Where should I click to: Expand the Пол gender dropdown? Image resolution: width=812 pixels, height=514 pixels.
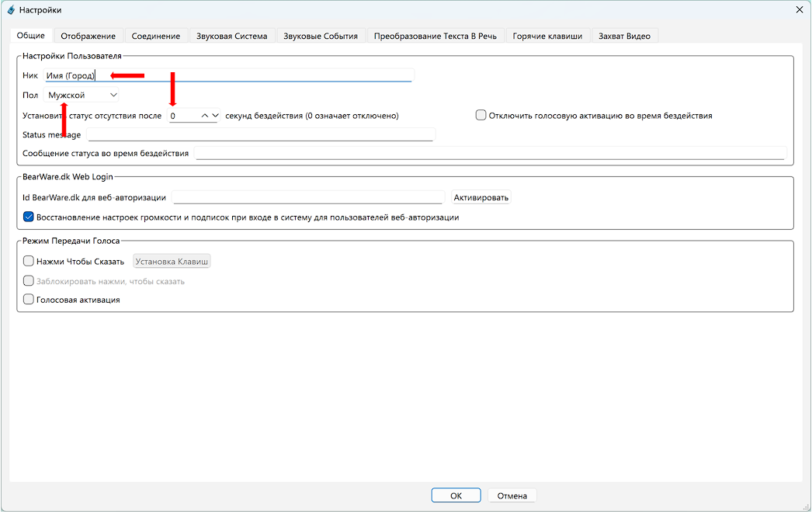(82, 95)
